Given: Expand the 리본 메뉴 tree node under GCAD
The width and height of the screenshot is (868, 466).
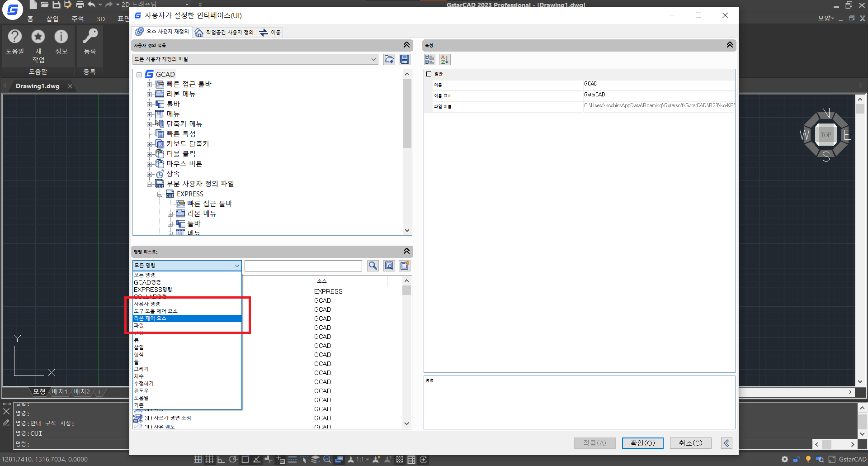Looking at the screenshot, I should (149, 95).
